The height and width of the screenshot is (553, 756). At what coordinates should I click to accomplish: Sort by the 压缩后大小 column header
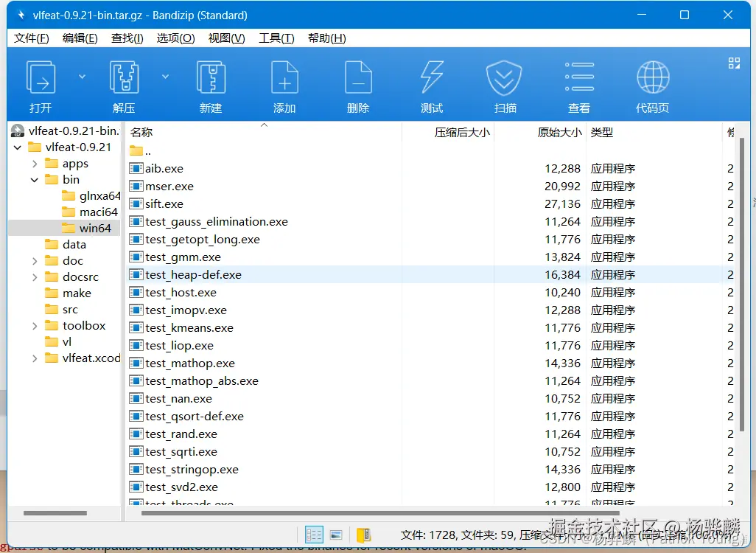(x=448, y=132)
